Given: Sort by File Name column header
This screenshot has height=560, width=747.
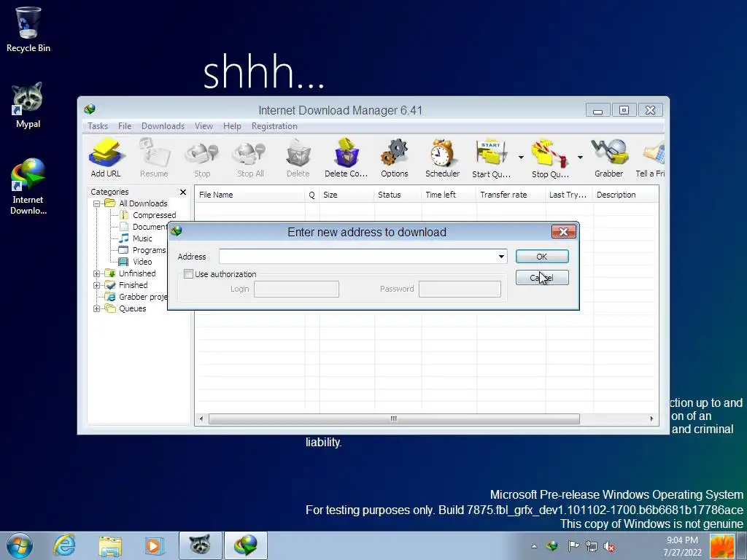Looking at the screenshot, I should point(249,195).
